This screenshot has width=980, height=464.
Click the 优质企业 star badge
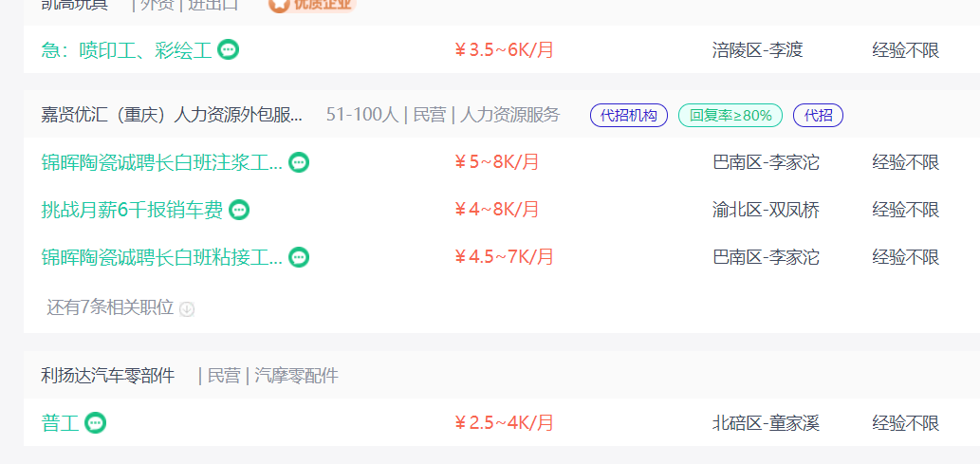point(312,5)
